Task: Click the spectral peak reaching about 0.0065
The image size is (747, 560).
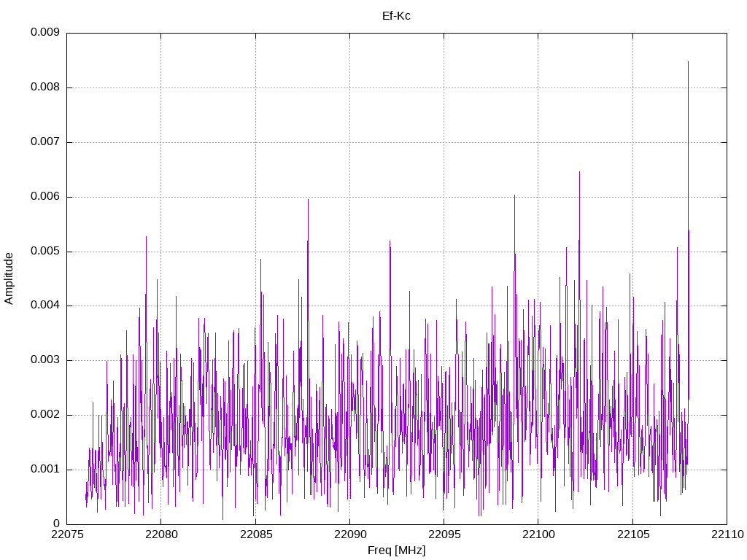Action: tap(579, 172)
